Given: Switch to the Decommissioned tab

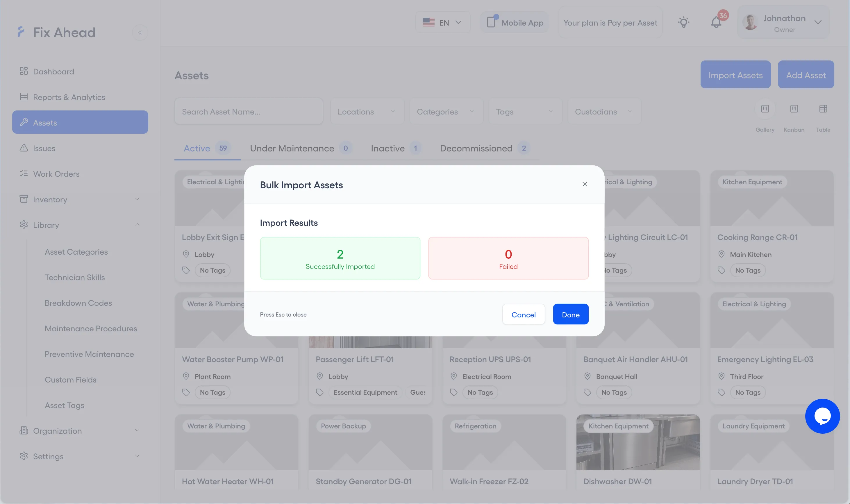Looking at the screenshot, I should (485, 149).
